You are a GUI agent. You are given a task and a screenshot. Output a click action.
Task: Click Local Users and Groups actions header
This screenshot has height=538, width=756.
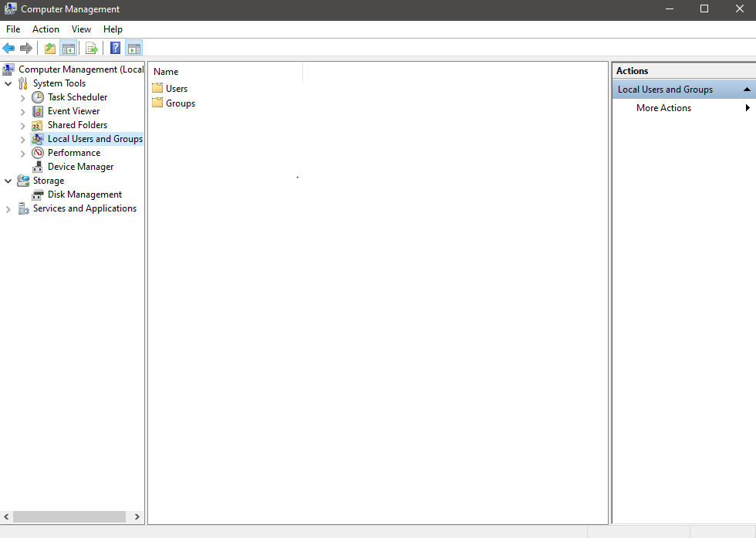[x=684, y=90]
